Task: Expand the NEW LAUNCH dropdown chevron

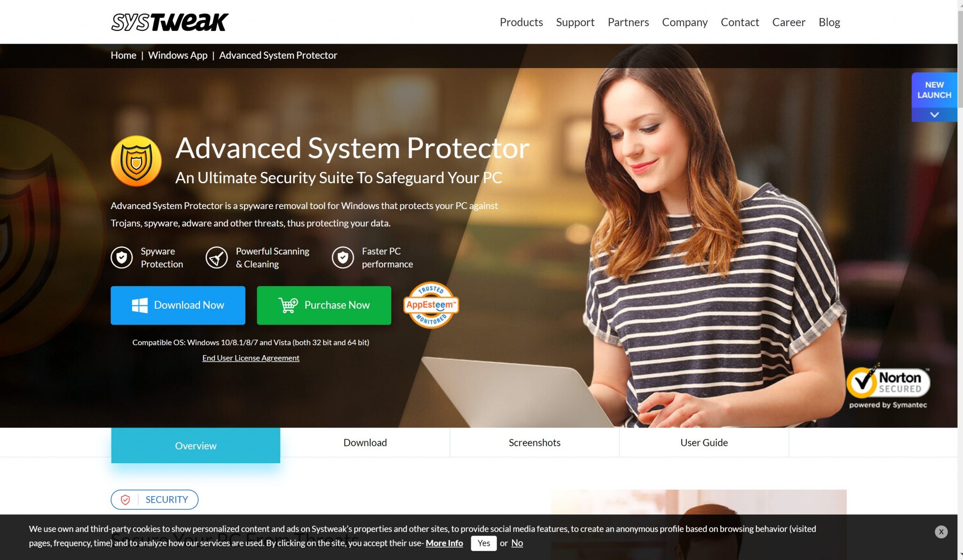Action: tap(934, 114)
